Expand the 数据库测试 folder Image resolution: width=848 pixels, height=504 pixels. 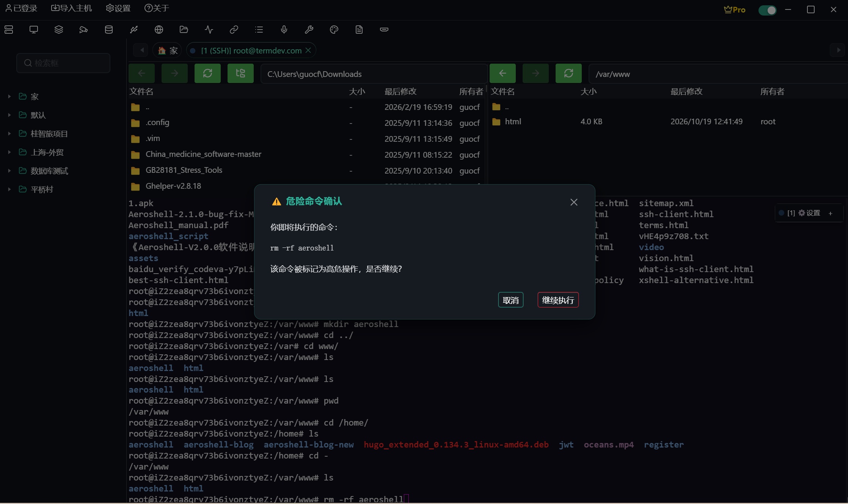(9, 171)
